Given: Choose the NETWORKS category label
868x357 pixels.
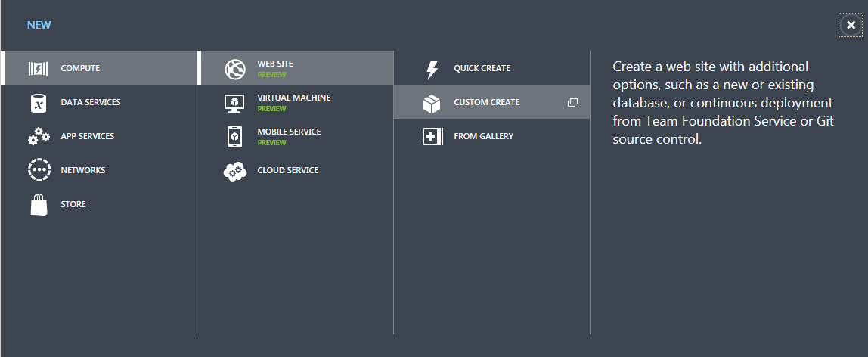Looking at the screenshot, I should click(x=83, y=170).
